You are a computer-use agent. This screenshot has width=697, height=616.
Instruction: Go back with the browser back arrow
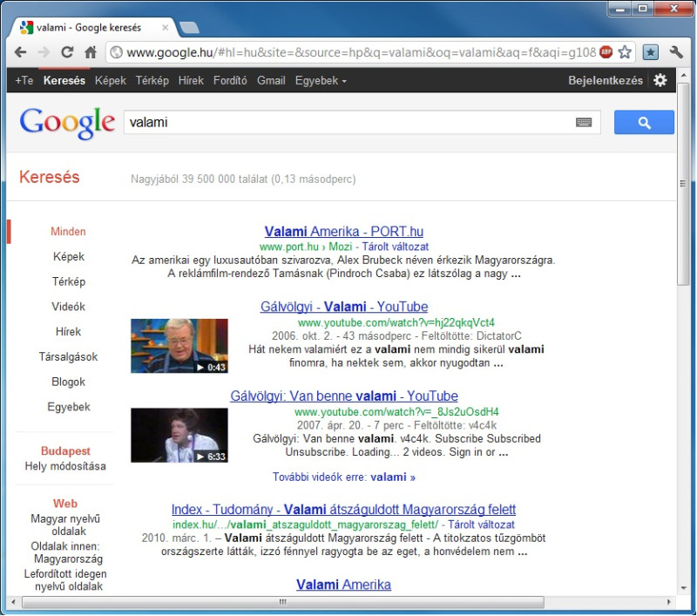click(20, 52)
